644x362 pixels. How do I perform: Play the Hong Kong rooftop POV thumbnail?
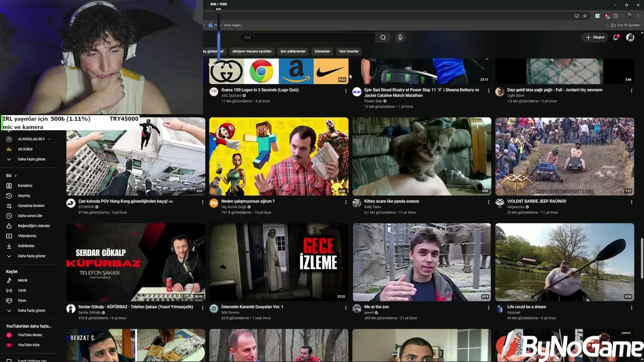(136, 156)
